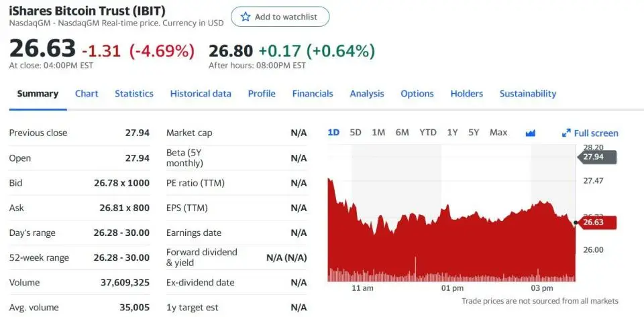Click the Add to watchlist button
Viewport: 644px width, 317px height.
point(280,17)
